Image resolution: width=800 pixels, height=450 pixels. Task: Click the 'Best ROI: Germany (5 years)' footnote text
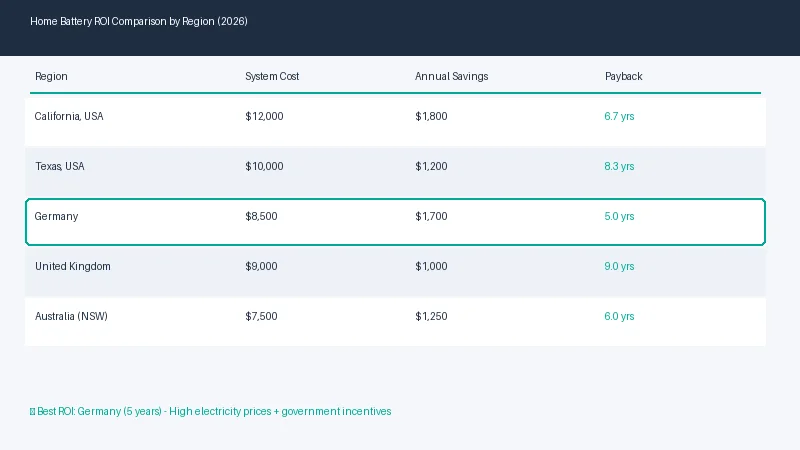coord(211,411)
